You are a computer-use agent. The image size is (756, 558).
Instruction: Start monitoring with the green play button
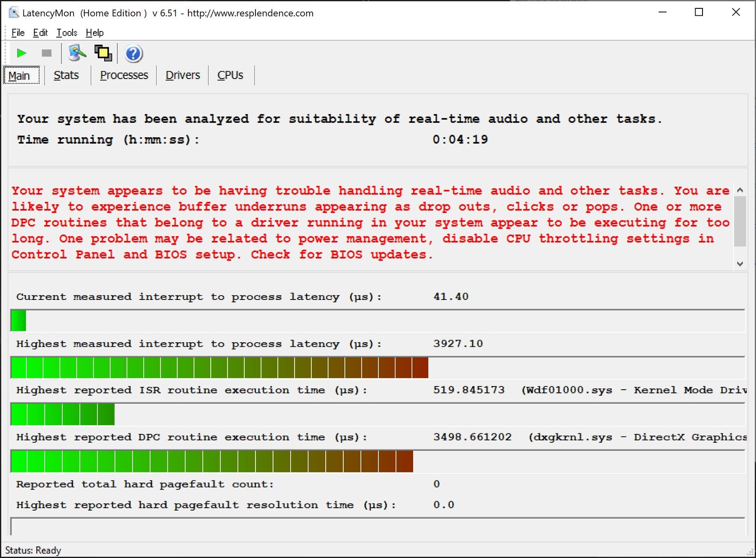(21, 53)
